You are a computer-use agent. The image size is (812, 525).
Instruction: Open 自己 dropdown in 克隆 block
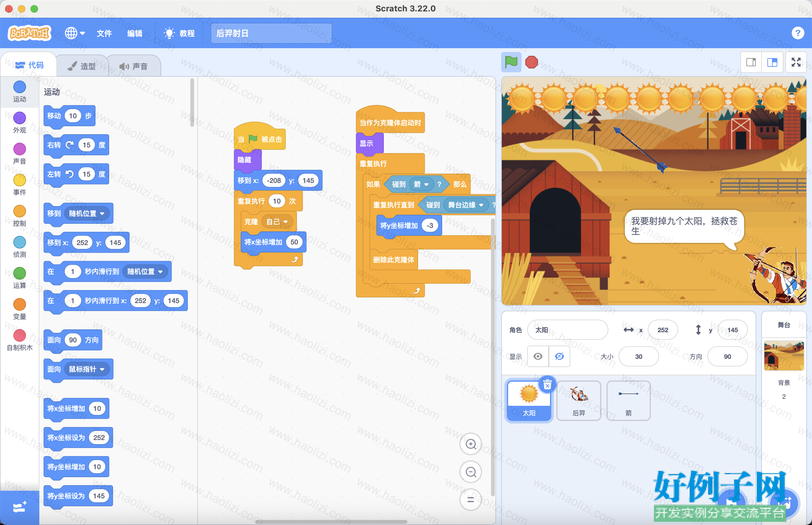click(277, 222)
